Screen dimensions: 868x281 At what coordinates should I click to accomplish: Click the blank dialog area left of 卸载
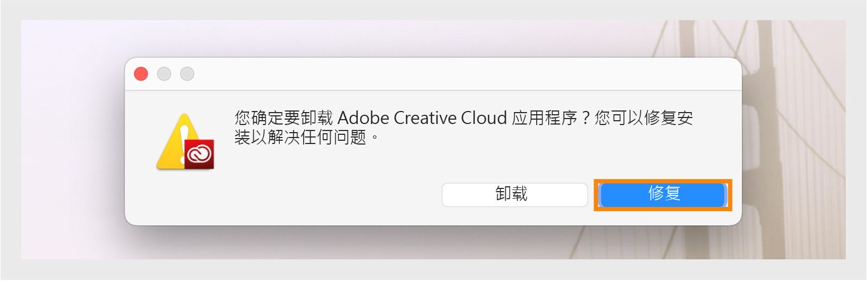298,195
